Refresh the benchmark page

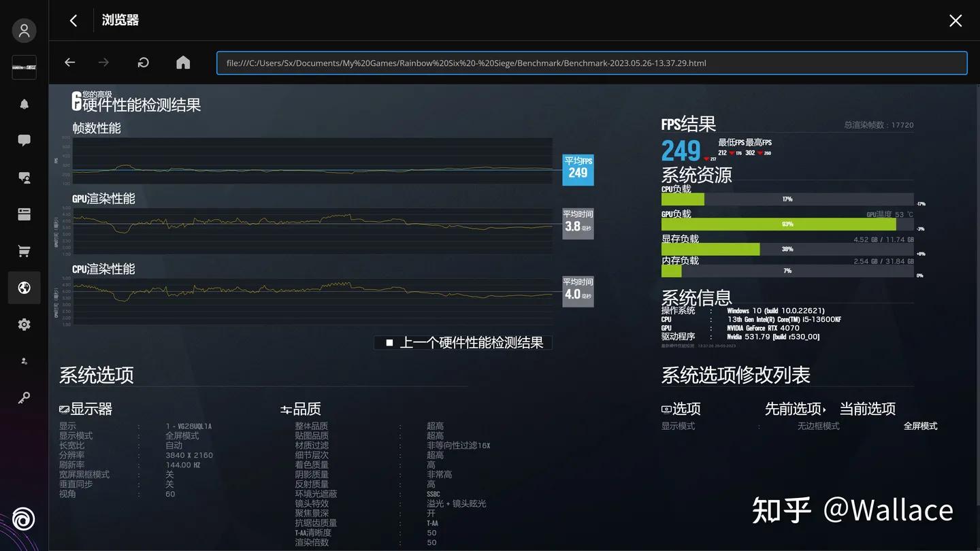143,62
